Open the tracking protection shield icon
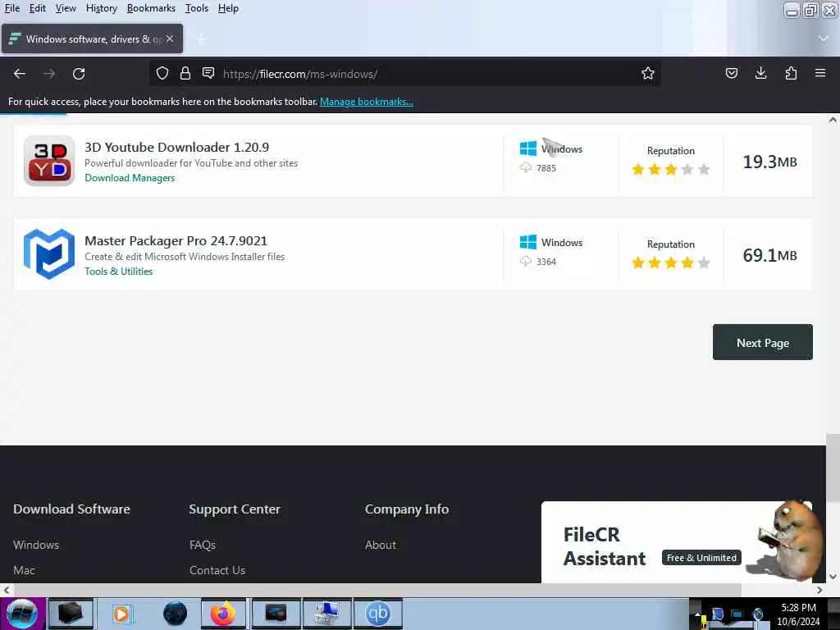This screenshot has width=840, height=630. tap(162, 73)
